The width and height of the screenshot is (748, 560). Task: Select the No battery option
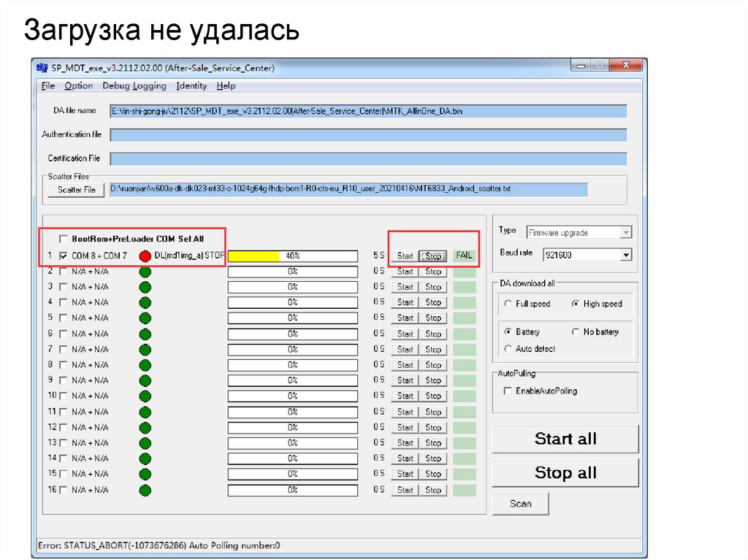point(576,331)
